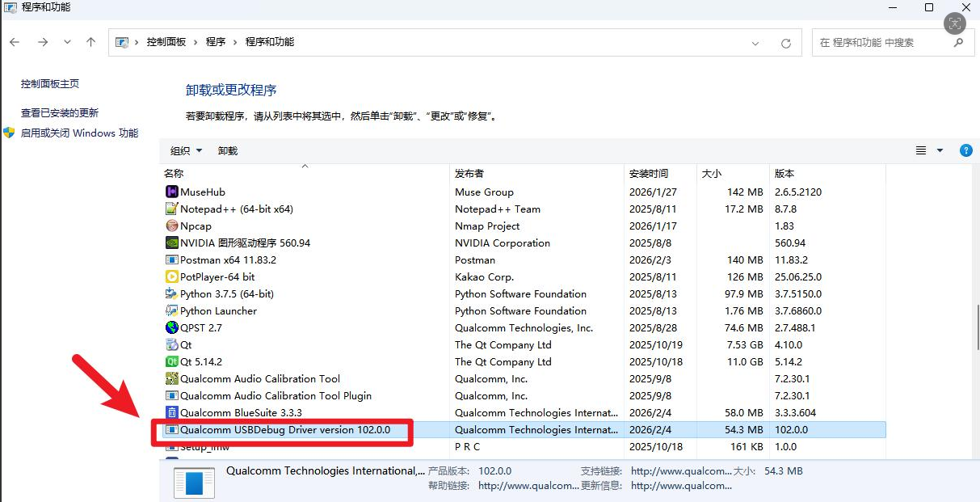980x502 pixels.
Task: Click the 卸载 toolbar button
Action: click(x=228, y=151)
